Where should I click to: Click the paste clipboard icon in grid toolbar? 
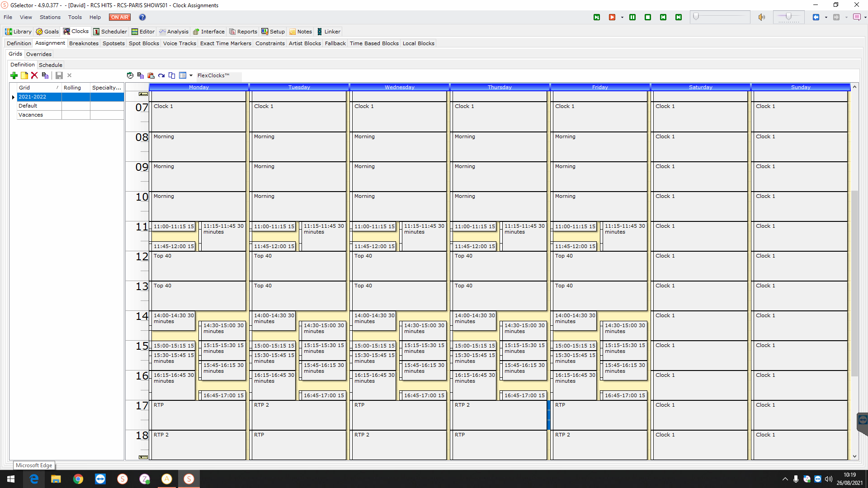(x=151, y=75)
